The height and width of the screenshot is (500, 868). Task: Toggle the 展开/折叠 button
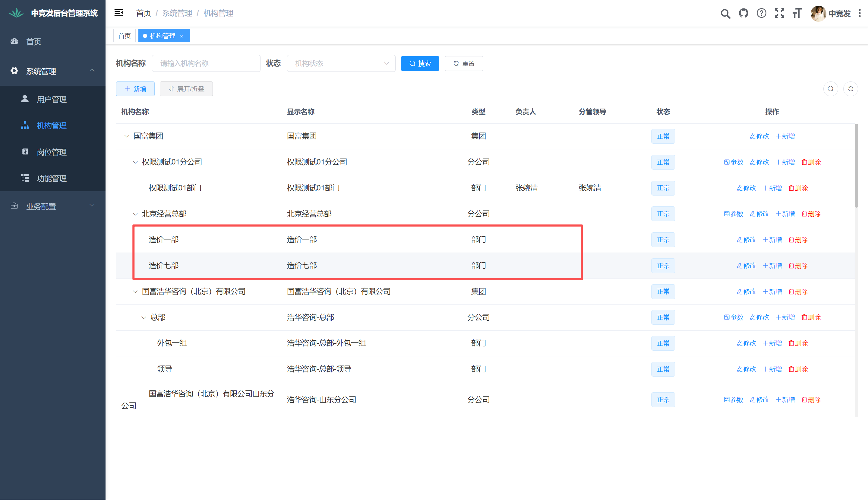click(x=186, y=89)
